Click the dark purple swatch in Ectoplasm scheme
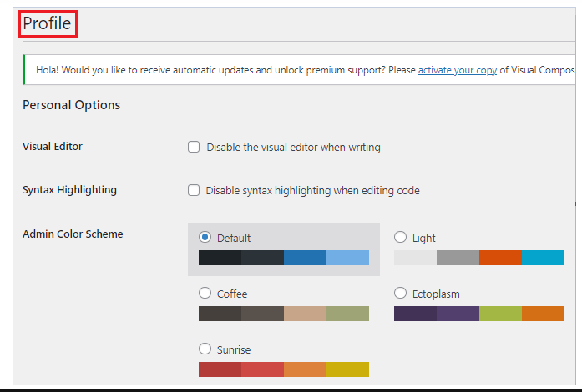Image resolution: width=582 pixels, height=392 pixels. pyautogui.click(x=415, y=314)
